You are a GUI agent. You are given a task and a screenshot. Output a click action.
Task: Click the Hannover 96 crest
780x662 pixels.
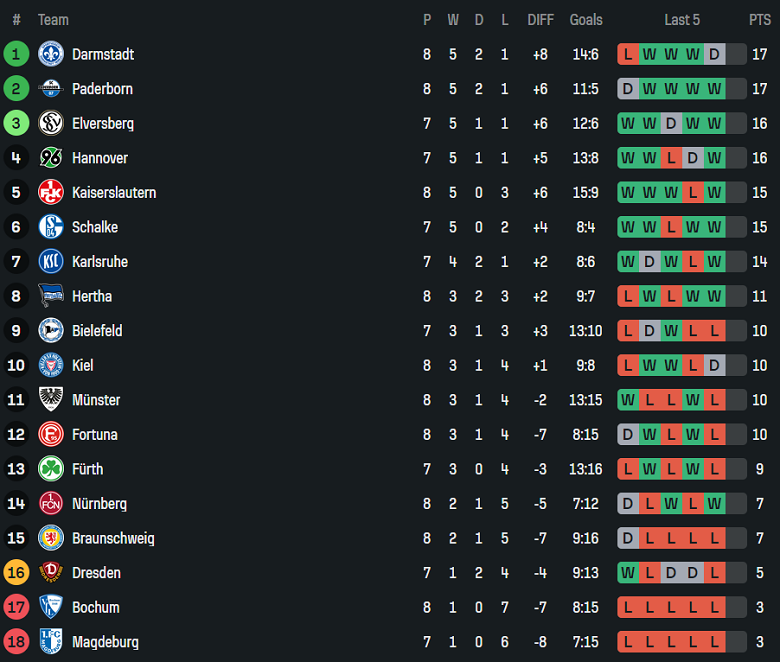pyautogui.click(x=51, y=158)
